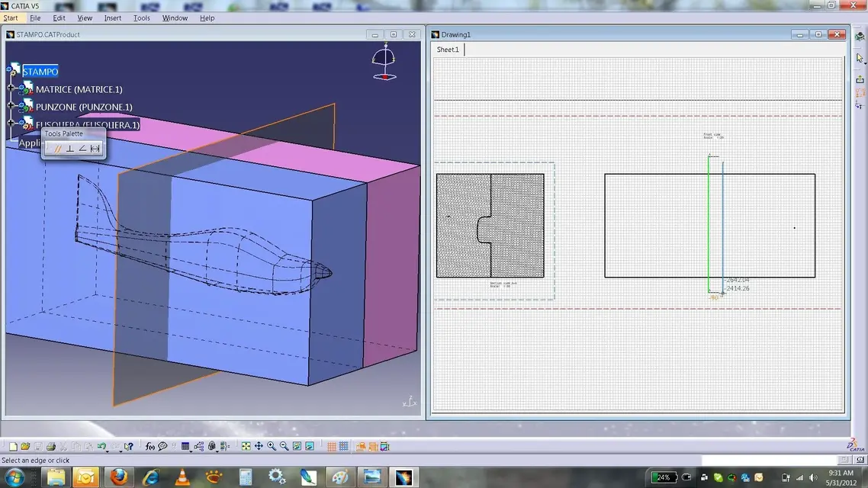Screen dimensions: 868x488
Task: Select the STAMPO root tree item
Action: [x=40, y=72]
